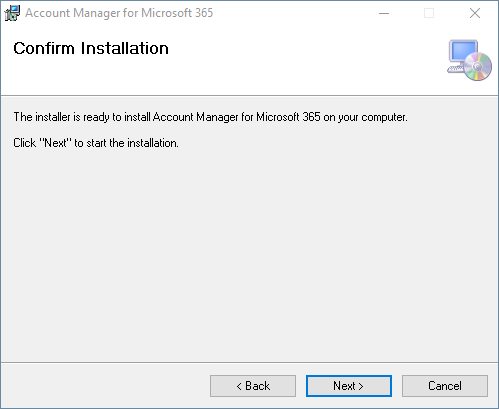499x409 pixels.
Task: Click the installer icon in the title bar
Action: (12, 13)
